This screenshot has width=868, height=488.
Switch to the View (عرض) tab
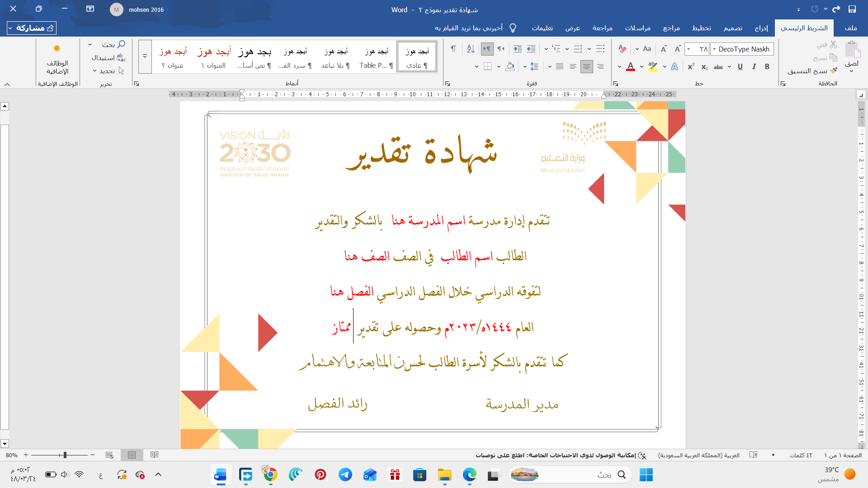pos(572,28)
